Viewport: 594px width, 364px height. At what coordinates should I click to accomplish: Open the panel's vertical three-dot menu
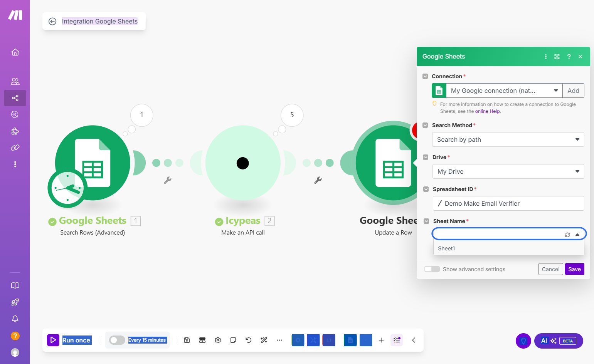(x=546, y=57)
